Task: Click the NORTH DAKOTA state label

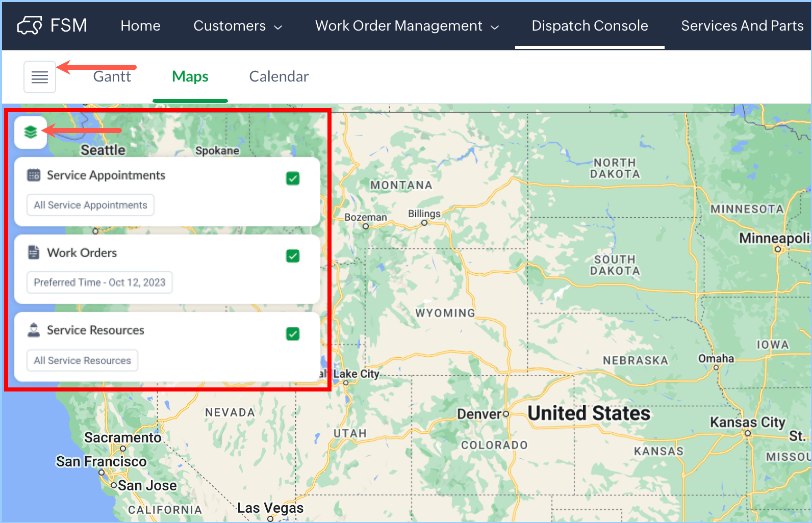Action: 615,168
